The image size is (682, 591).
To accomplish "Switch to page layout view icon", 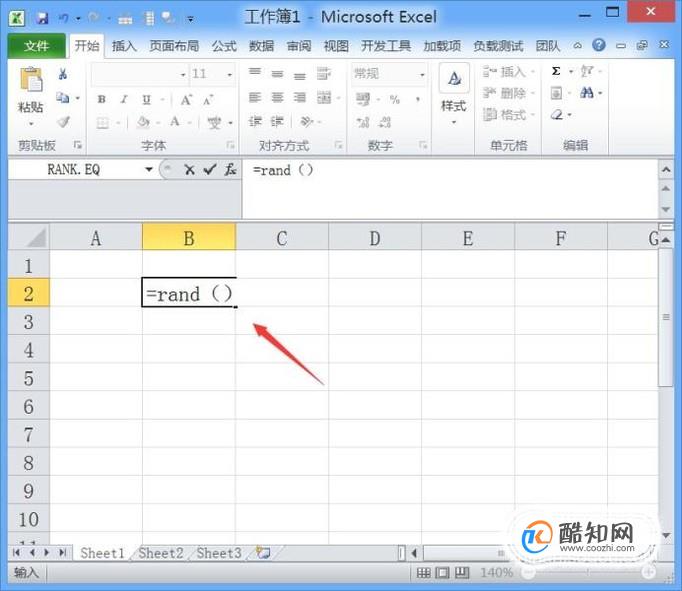I will (x=442, y=573).
